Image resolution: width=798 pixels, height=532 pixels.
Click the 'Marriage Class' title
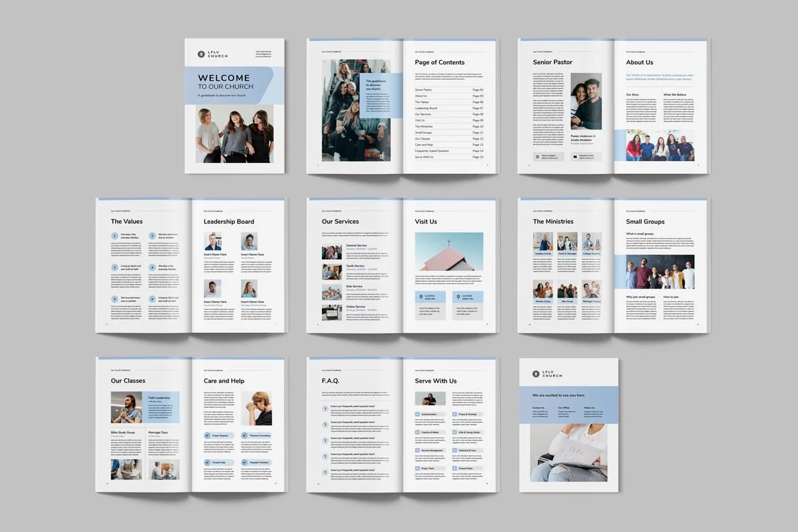(x=158, y=432)
